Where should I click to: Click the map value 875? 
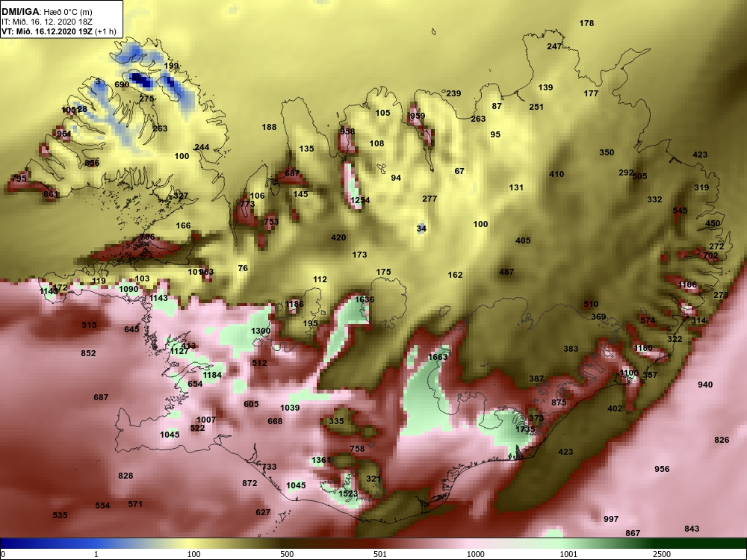[x=559, y=402]
